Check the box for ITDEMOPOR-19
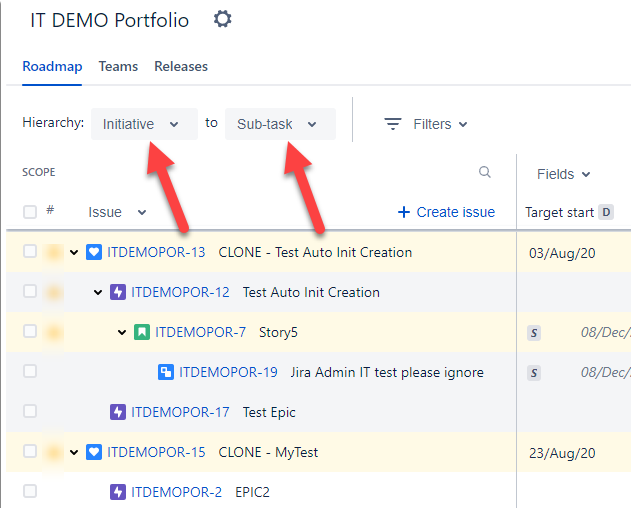This screenshot has width=631, height=508. (30, 371)
